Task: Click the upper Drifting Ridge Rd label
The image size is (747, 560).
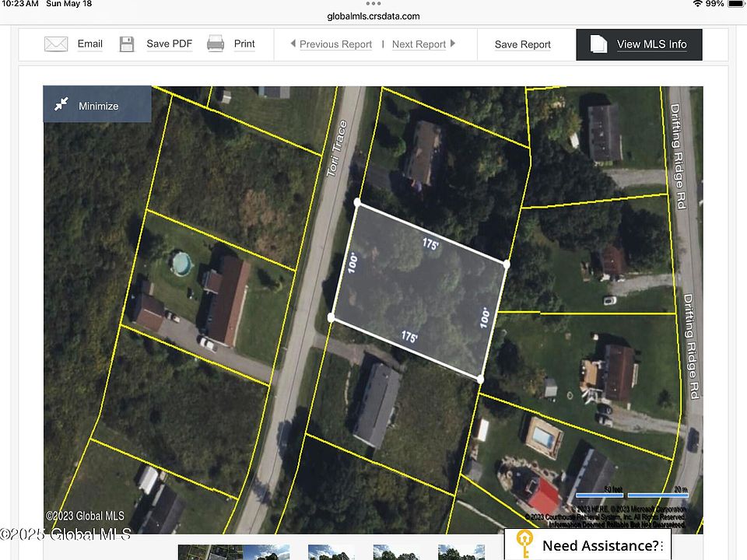Action: (678, 156)
